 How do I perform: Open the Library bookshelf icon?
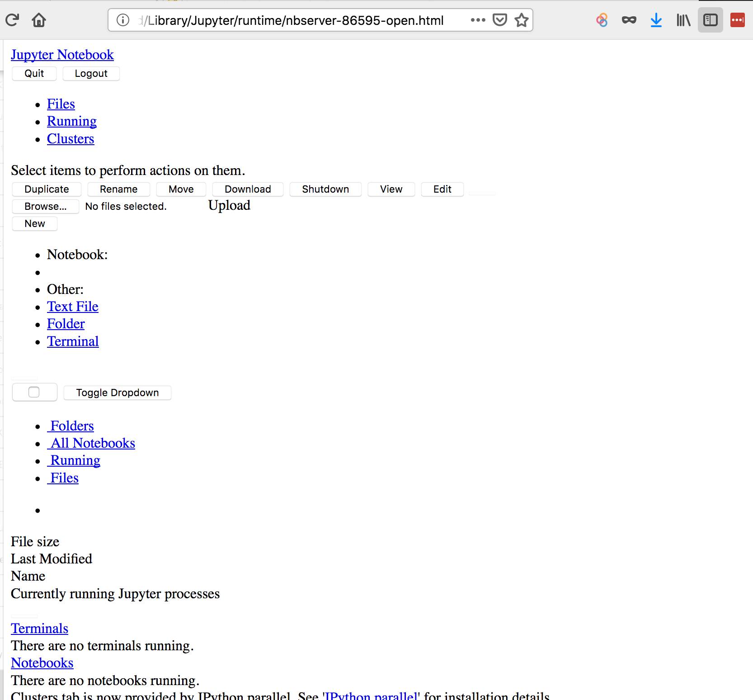683,20
